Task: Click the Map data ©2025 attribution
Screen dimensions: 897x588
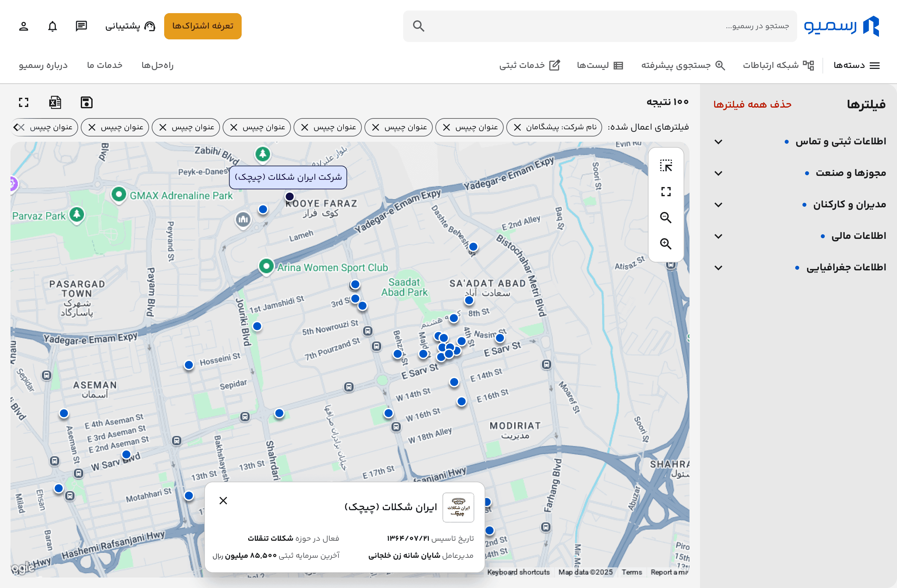Action: pos(585,572)
